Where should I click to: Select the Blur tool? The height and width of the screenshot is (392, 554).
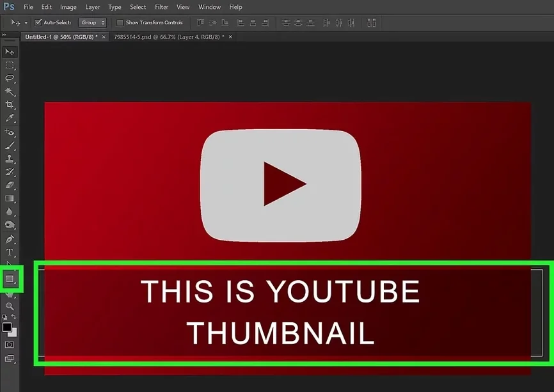(10, 212)
